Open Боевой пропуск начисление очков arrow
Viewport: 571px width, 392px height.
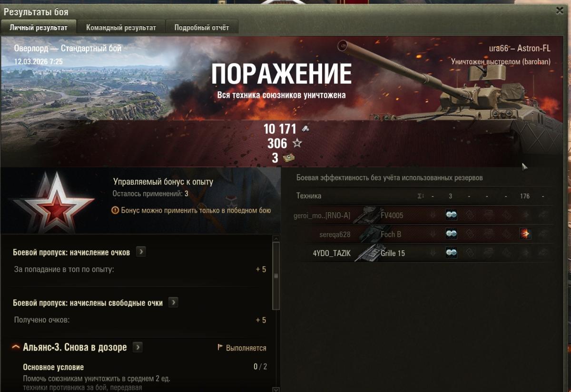(x=140, y=252)
